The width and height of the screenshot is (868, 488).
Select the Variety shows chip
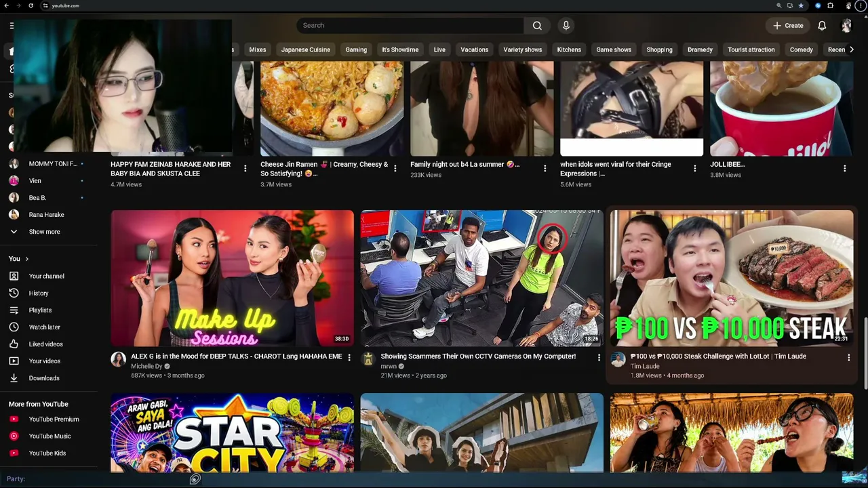point(523,49)
